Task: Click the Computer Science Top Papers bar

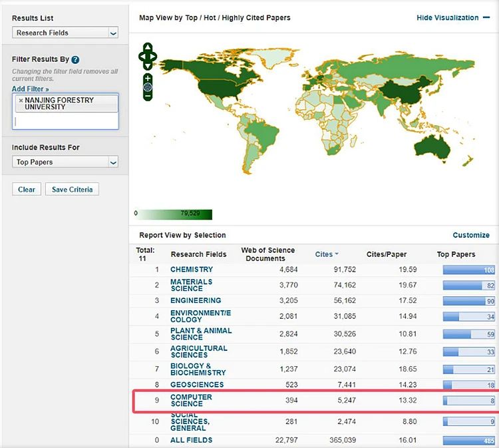Action: (469, 401)
